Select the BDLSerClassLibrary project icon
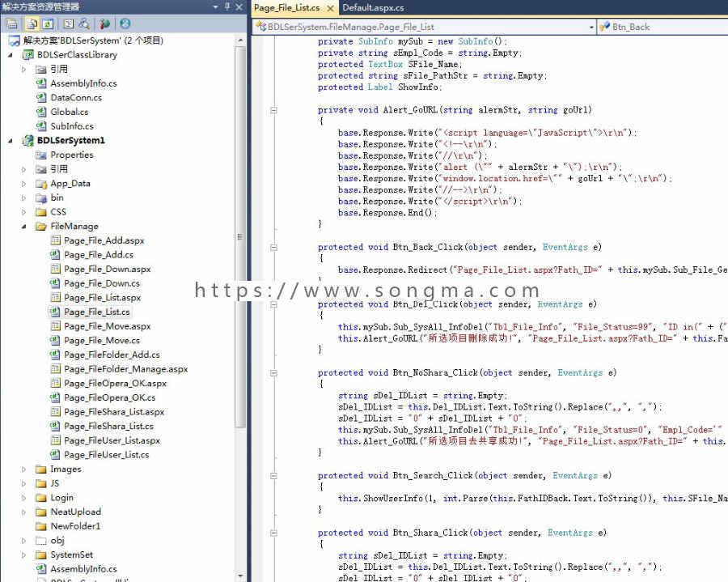This screenshot has height=582, width=728. pyautogui.click(x=28, y=55)
